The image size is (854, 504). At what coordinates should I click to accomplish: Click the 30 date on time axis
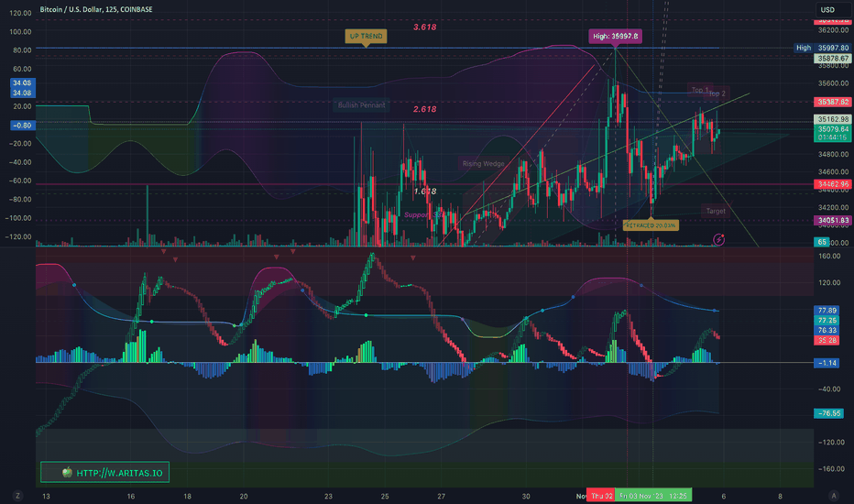click(526, 496)
